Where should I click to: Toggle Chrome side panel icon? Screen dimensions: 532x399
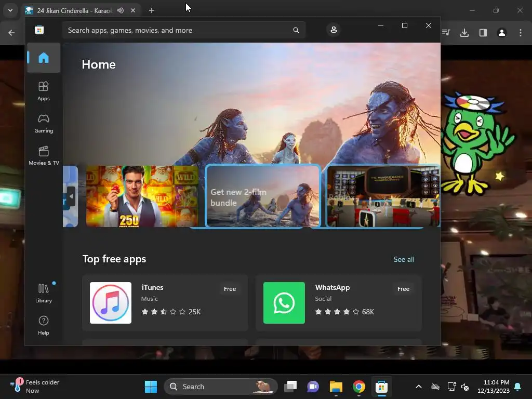tap(483, 33)
